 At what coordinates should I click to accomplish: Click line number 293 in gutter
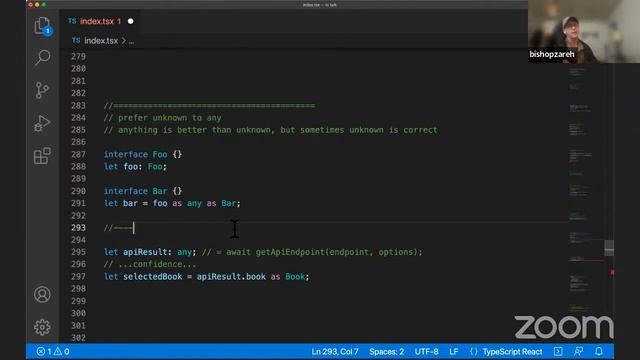pyautogui.click(x=78, y=228)
